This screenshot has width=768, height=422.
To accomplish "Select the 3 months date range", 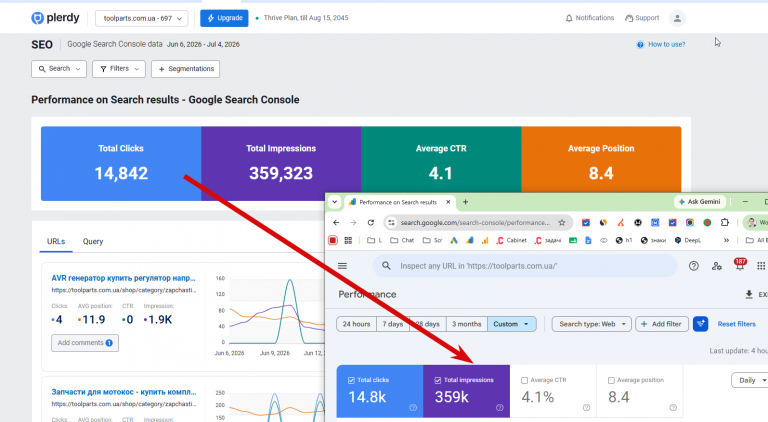I will [x=466, y=324].
